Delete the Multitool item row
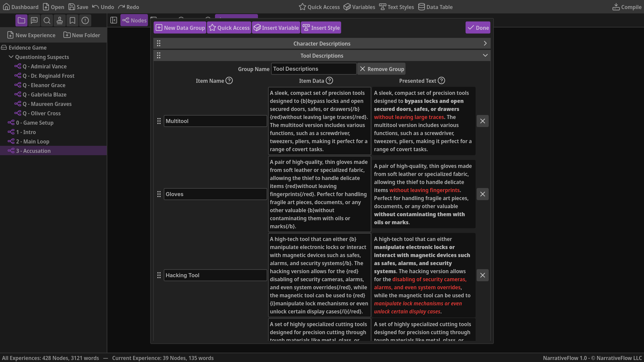The image size is (644, 362). 483,121
